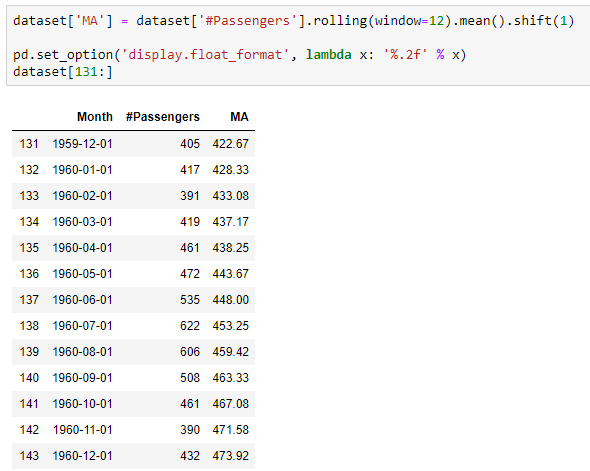
Task: Click date cell 1960-03-01
Action: (x=82, y=222)
